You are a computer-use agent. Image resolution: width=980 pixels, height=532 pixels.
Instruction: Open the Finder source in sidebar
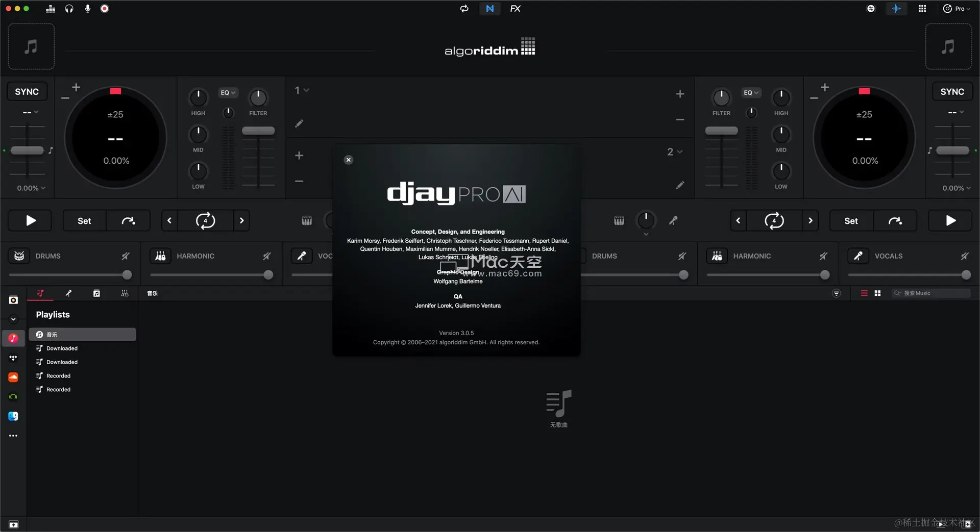13,416
